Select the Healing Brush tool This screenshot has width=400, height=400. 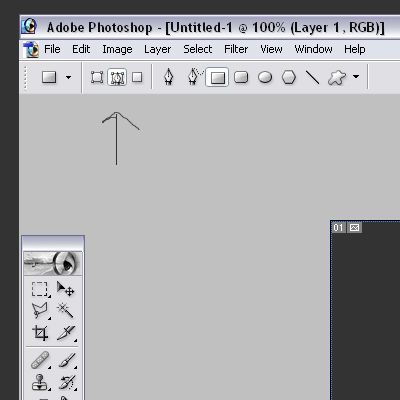pos(40,360)
